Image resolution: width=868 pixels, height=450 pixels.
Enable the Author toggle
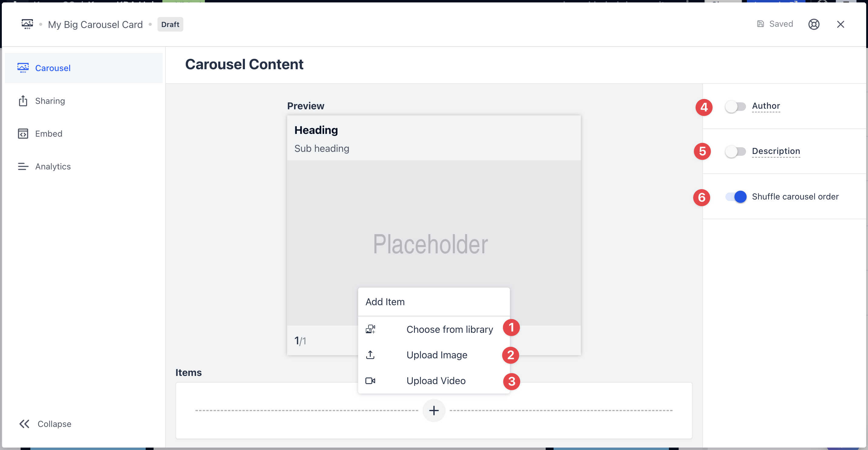pos(735,107)
